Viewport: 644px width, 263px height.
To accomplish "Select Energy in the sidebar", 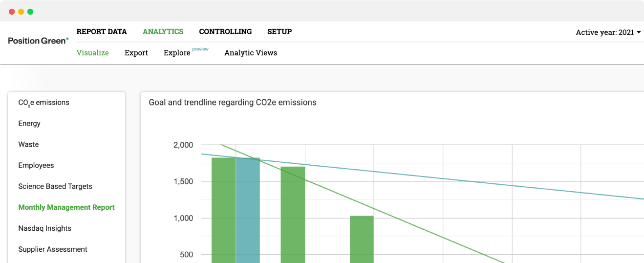I will coord(29,124).
